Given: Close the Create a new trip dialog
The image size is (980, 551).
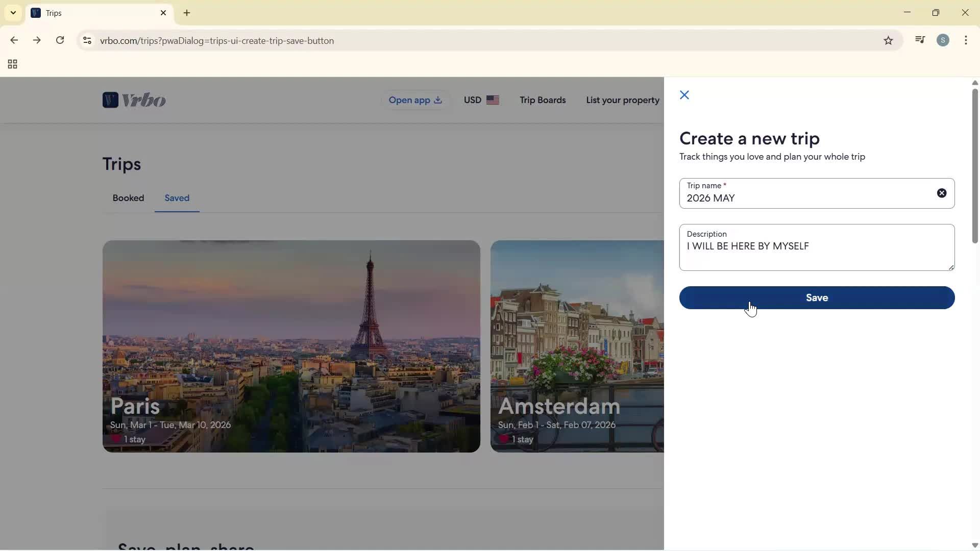Looking at the screenshot, I should tap(684, 95).
